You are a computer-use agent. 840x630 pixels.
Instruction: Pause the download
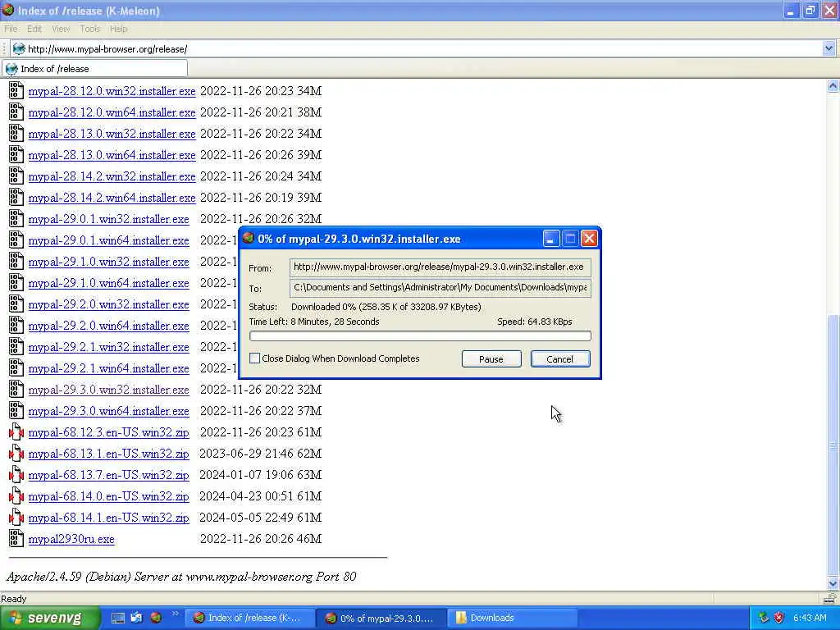pos(491,359)
